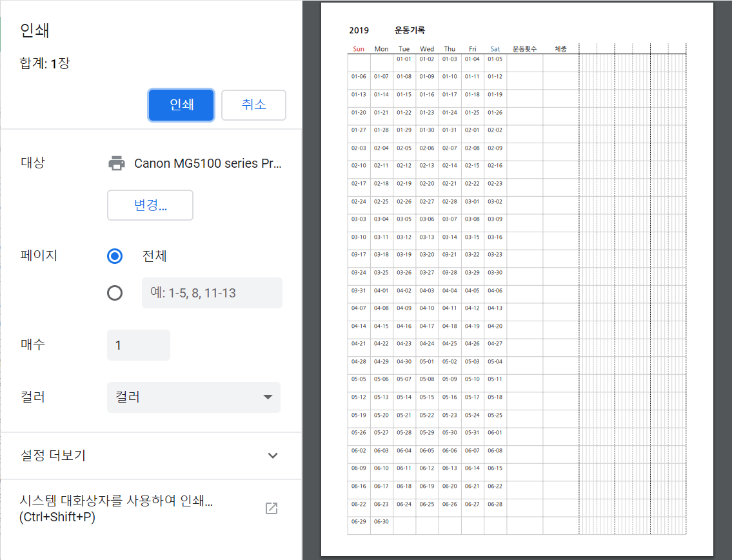Click the red Sun column header in preview

coord(359,49)
